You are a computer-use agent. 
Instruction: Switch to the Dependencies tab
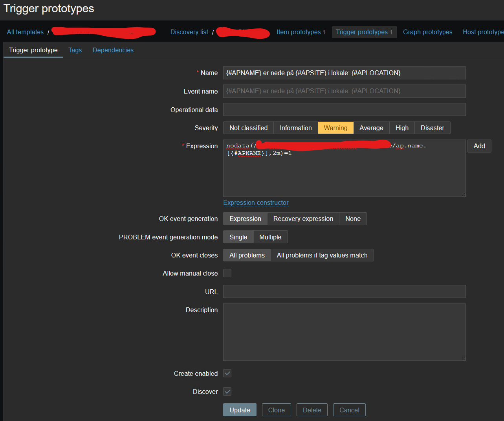pyautogui.click(x=113, y=50)
